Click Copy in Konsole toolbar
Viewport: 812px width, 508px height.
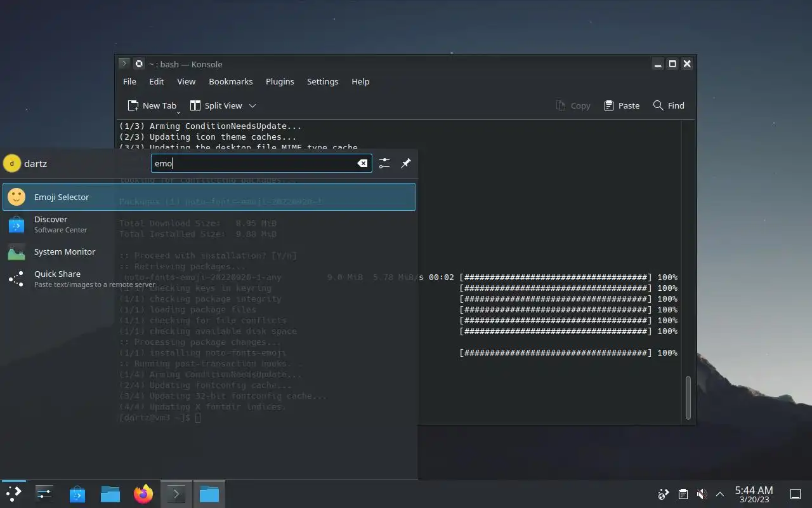[573, 105]
